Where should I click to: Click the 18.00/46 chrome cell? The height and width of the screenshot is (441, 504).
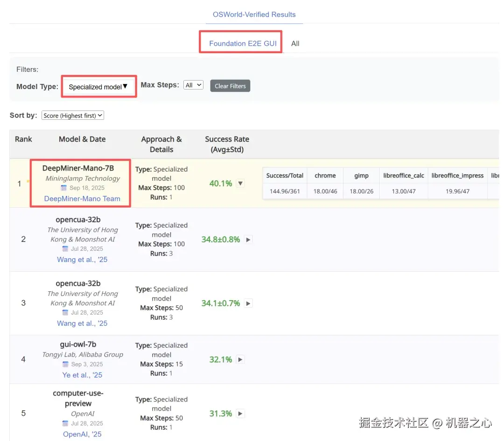325,191
